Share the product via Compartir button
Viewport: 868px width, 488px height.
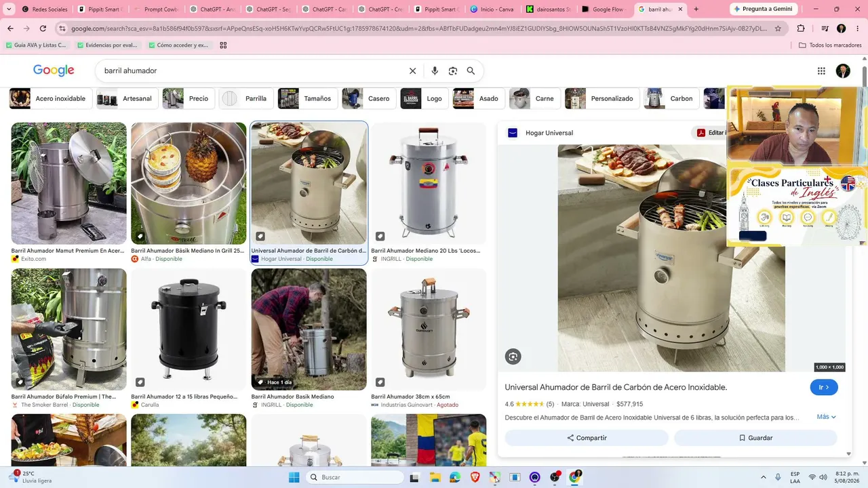click(587, 438)
